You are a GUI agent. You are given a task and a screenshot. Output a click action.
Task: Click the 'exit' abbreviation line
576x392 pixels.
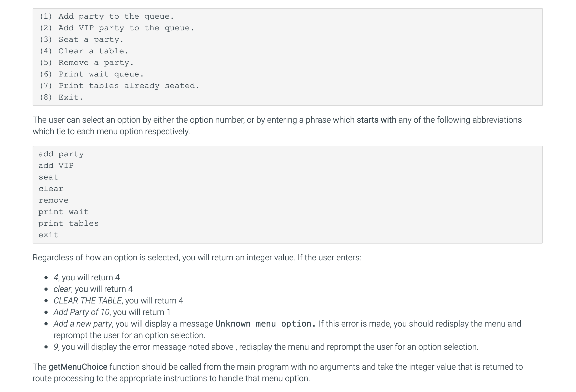(48, 235)
